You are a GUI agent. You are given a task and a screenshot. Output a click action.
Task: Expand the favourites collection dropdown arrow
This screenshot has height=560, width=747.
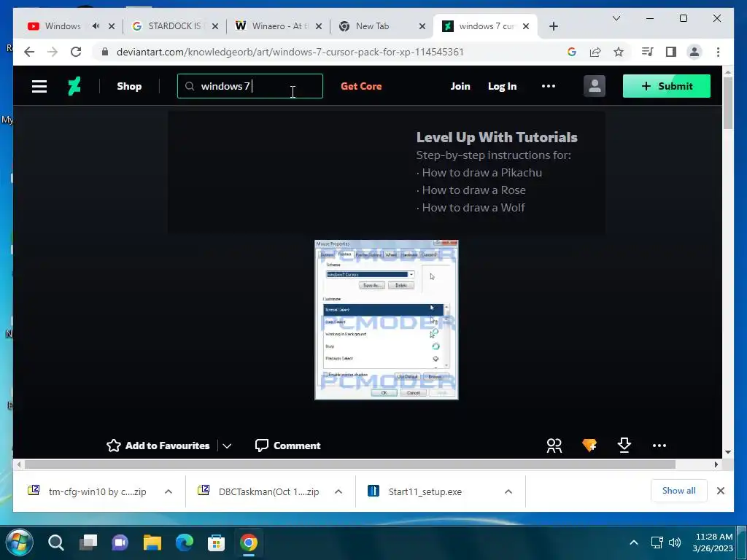coord(228,446)
